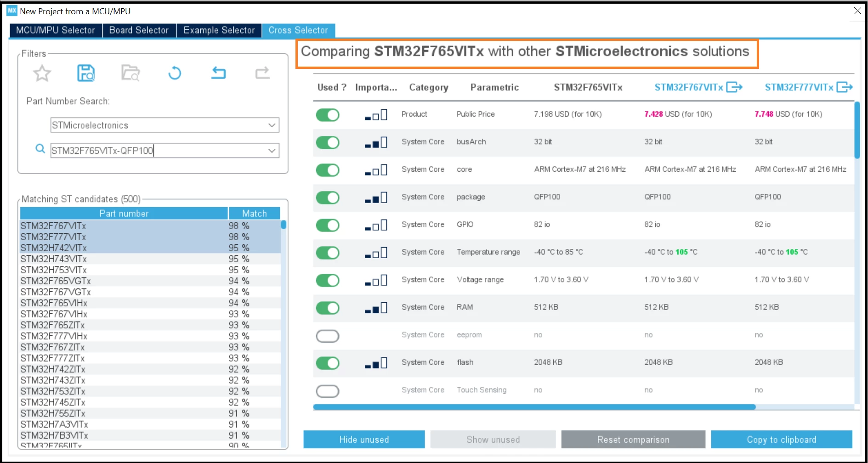Click the Show unused button
Screen dimensions: 868x463
[x=493, y=440]
